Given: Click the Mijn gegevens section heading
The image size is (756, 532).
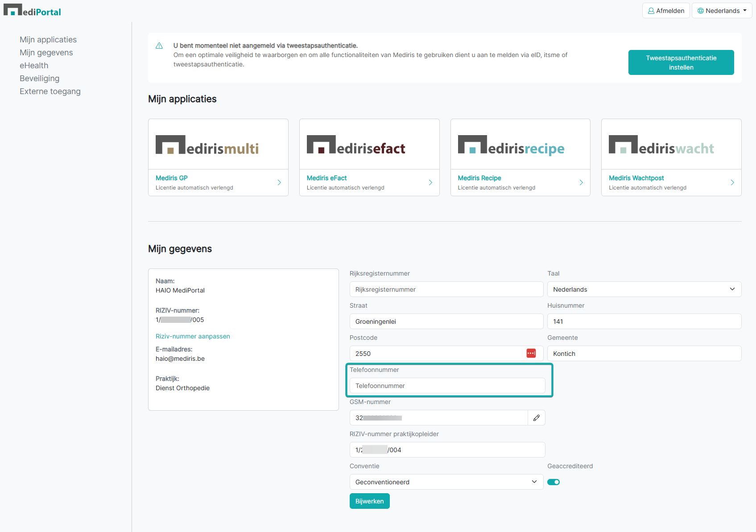Looking at the screenshot, I should (180, 249).
